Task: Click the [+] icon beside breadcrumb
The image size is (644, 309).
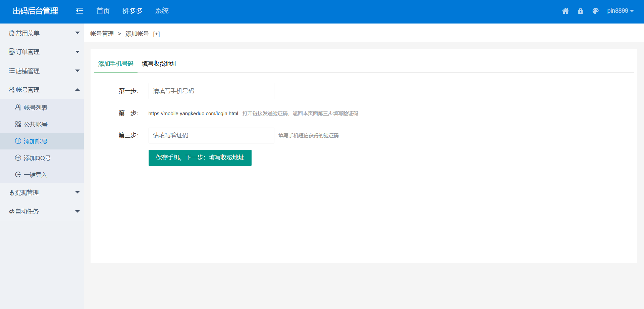Action: click(156, 34)
